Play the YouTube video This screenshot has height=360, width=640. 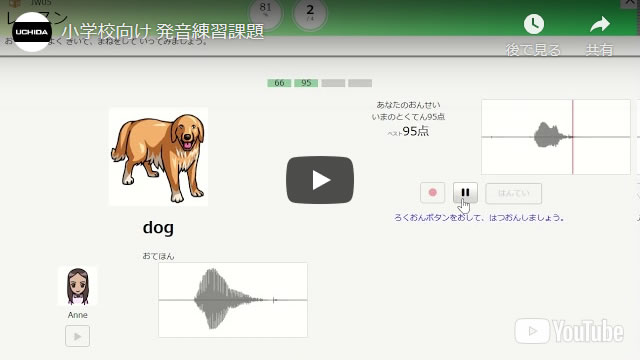click(320, 180)
